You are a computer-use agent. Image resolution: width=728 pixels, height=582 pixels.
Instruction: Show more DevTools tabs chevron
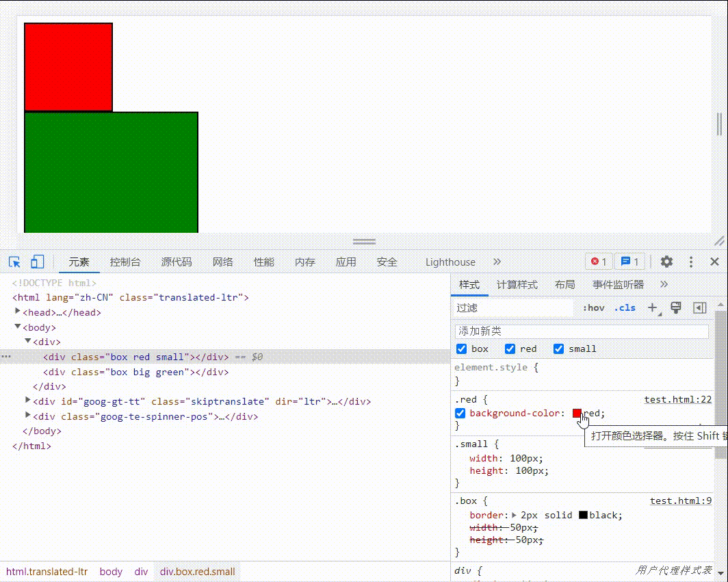497,262
